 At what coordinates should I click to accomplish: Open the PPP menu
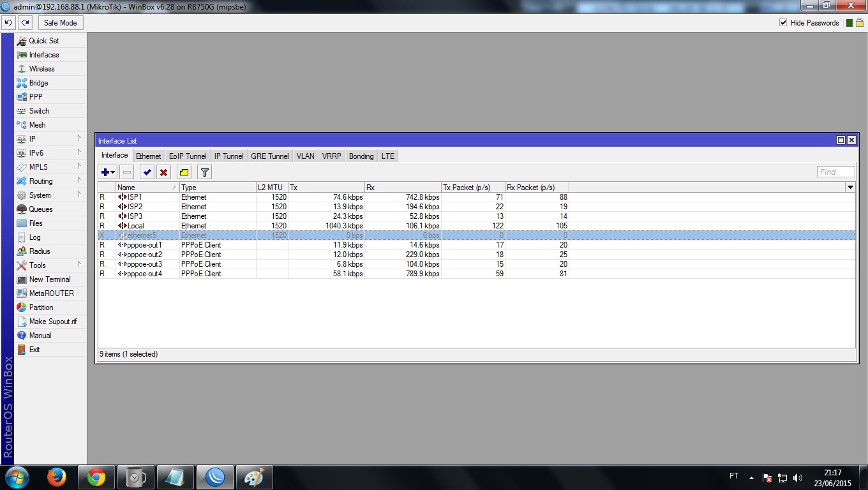pos(50,97)
